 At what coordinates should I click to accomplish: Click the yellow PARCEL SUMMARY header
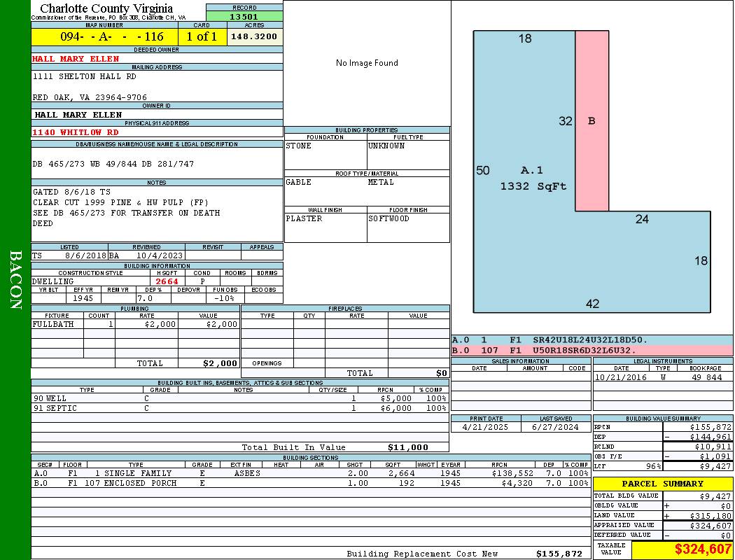tap(662, 484)
